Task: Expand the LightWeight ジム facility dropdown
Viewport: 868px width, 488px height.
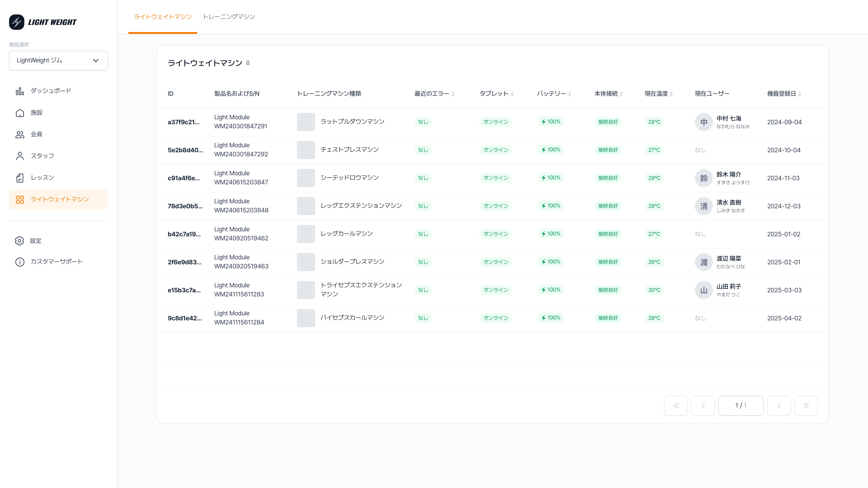Action: click(x=59, y=61)
